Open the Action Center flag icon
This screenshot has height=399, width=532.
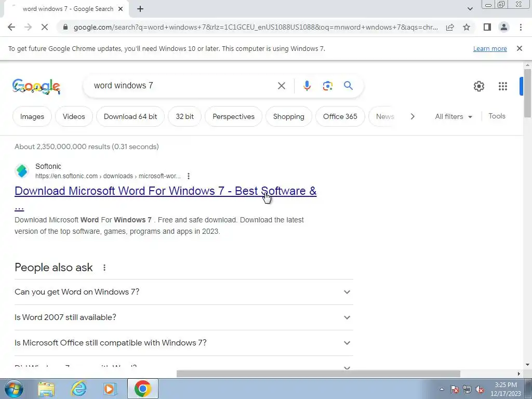[x=455, y=389]
